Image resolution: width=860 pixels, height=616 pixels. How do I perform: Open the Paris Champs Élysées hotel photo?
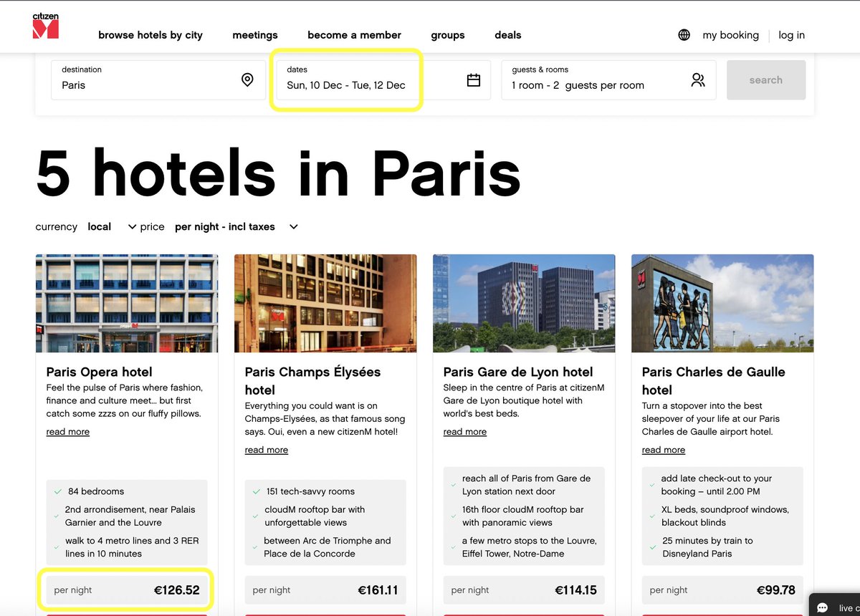[325, 304]
